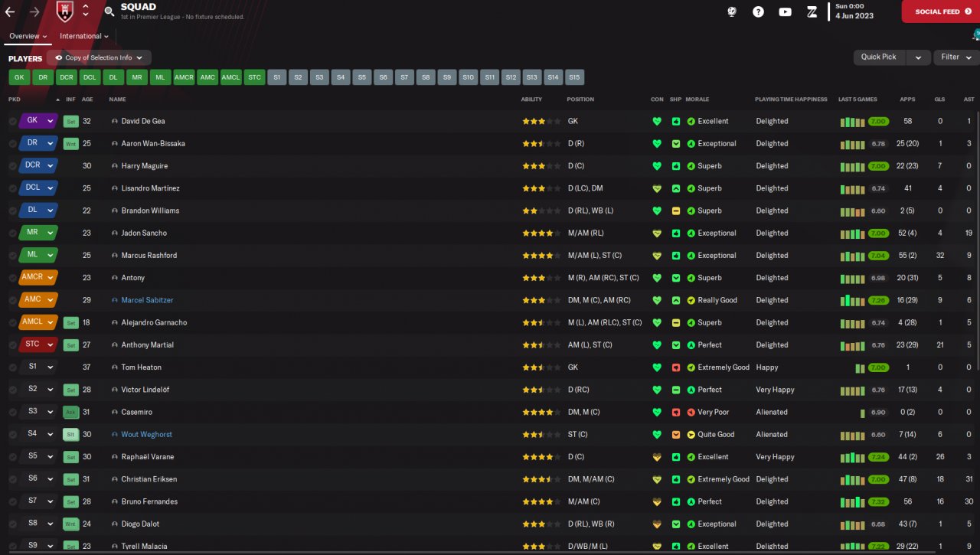Open the International tab menu
This screenshot has height=555, width=980.
coord(84,36)
